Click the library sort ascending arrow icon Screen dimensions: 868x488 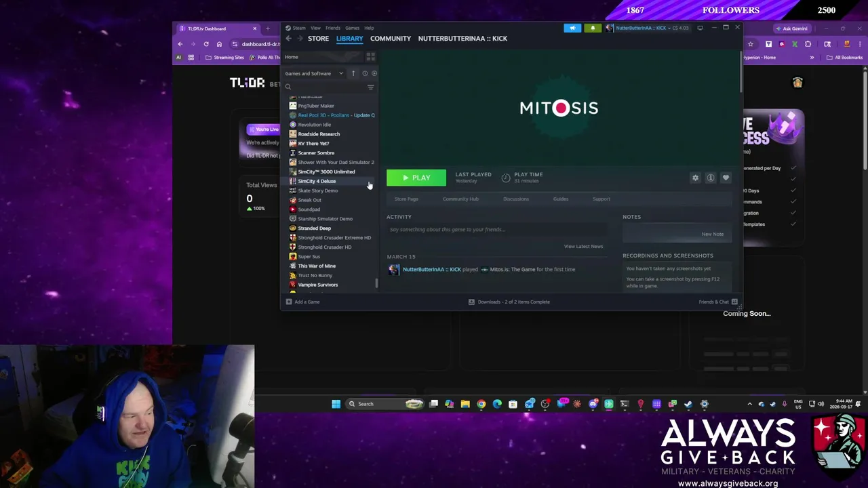[x=353, y=73]
